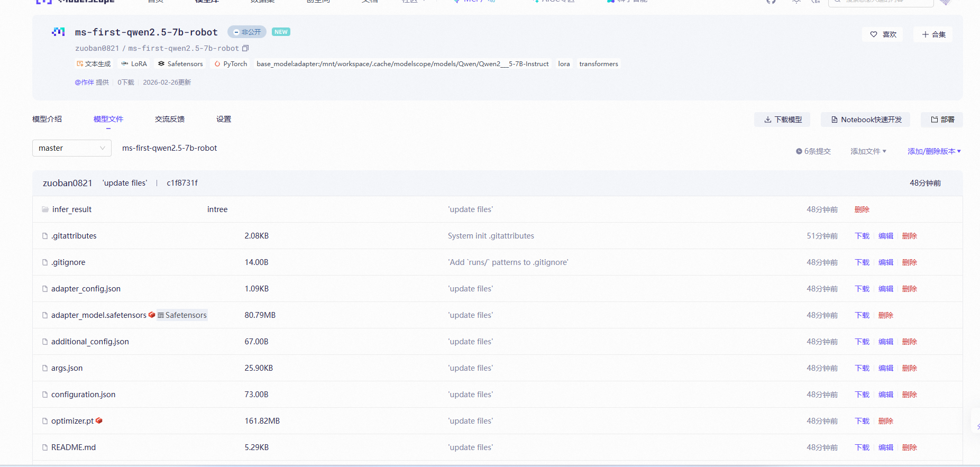Click the infer_result folder icon
Screen dimensions: 980x467
tap(45, 209)
